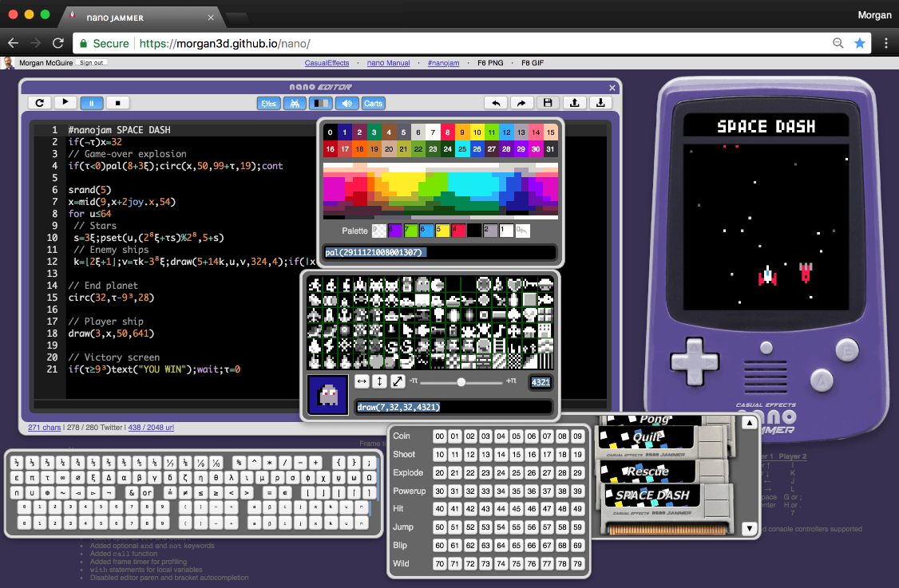Click the save disk icon
The width and height of the screenshot is (899, 588).
click(x=548, y=103)
